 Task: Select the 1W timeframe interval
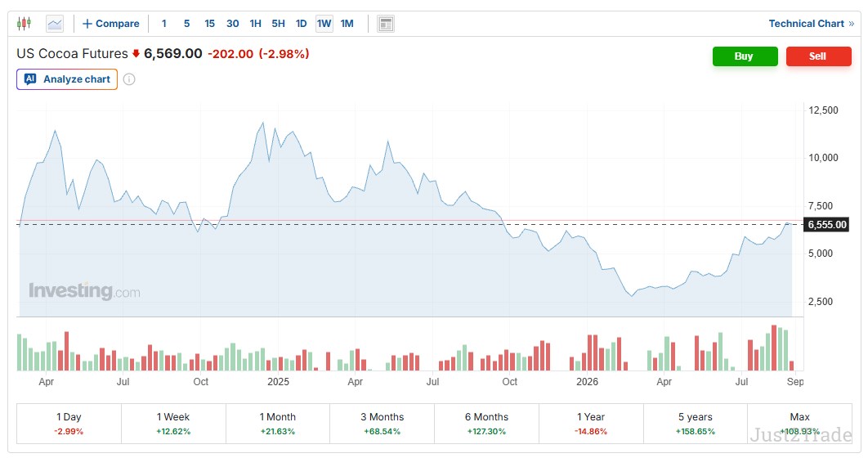[x=324, y=24]
